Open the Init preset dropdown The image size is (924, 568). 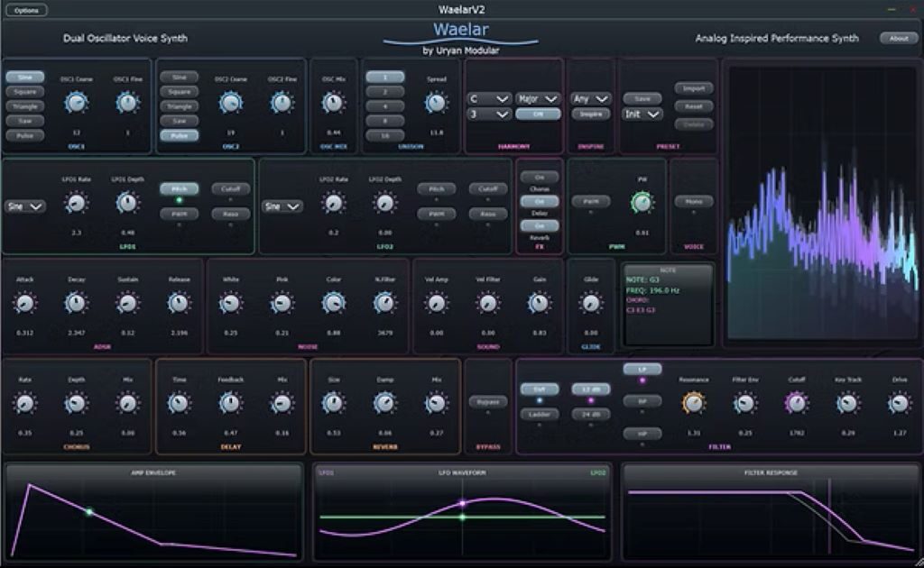coord(642,115)
